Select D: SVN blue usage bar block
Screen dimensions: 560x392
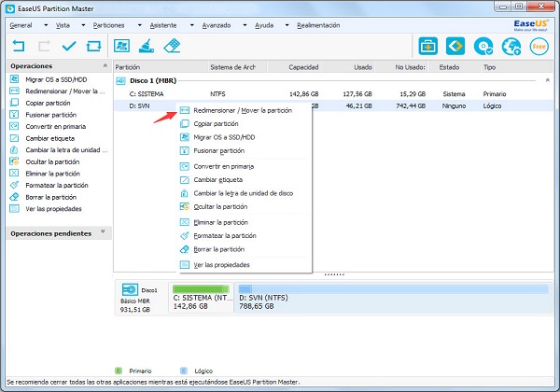click(x=393, y=289)
